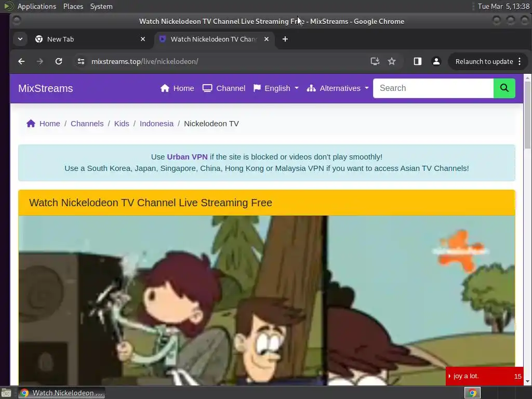Go back using Chrome's back arrow
This screenshot has width=532, height=399.
point(21,61)
